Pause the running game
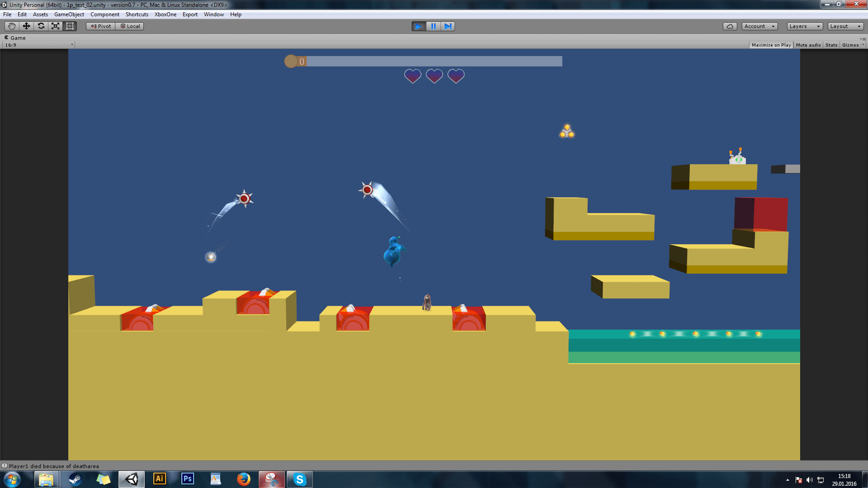This screenshot has width=868, height=488. click(433, 26)
